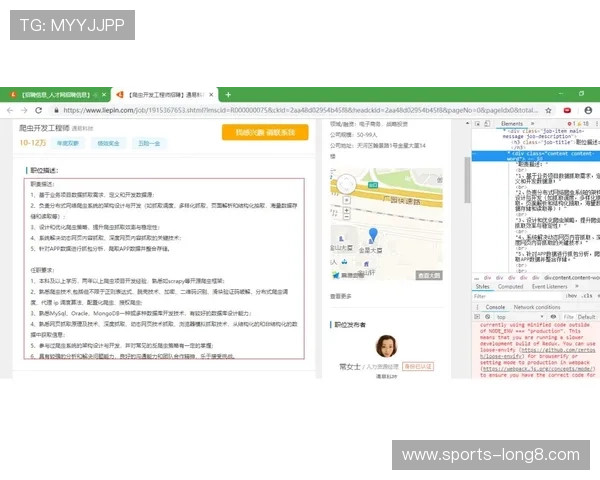Click the eye icon for live expressions
Viewport: 600px width, 480px height.
[553, 317]
